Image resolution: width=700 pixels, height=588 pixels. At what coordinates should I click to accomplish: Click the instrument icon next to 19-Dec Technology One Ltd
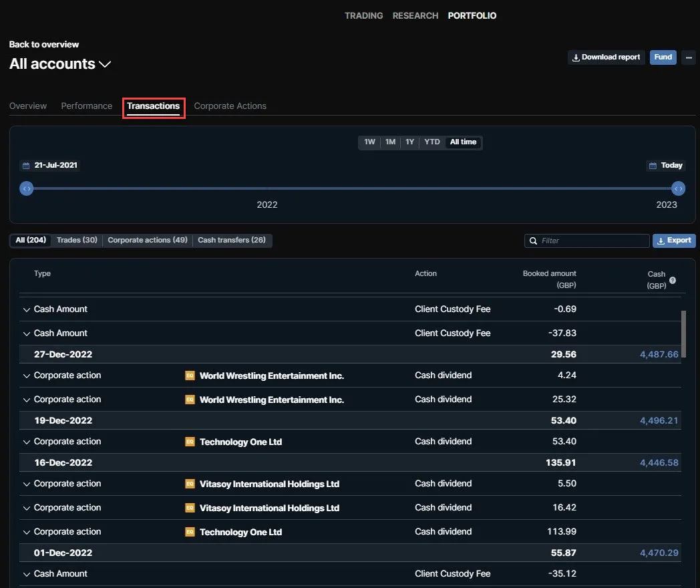(x=190, y=442)
